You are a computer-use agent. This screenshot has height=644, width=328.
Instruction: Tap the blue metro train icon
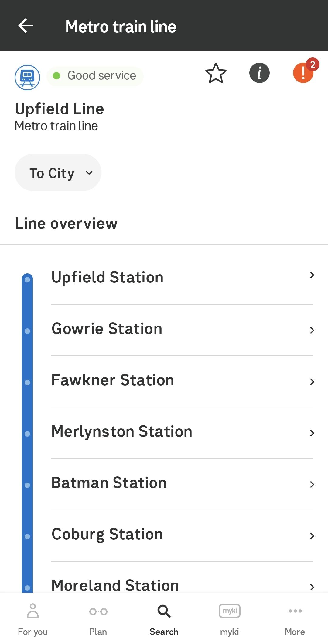pos(27,77)
